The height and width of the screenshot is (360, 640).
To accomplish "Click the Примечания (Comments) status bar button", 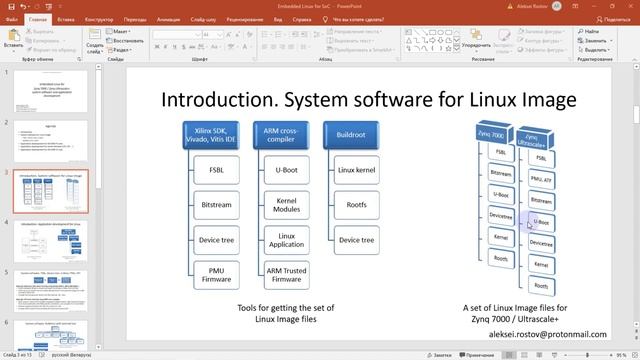I will (477, 355).
